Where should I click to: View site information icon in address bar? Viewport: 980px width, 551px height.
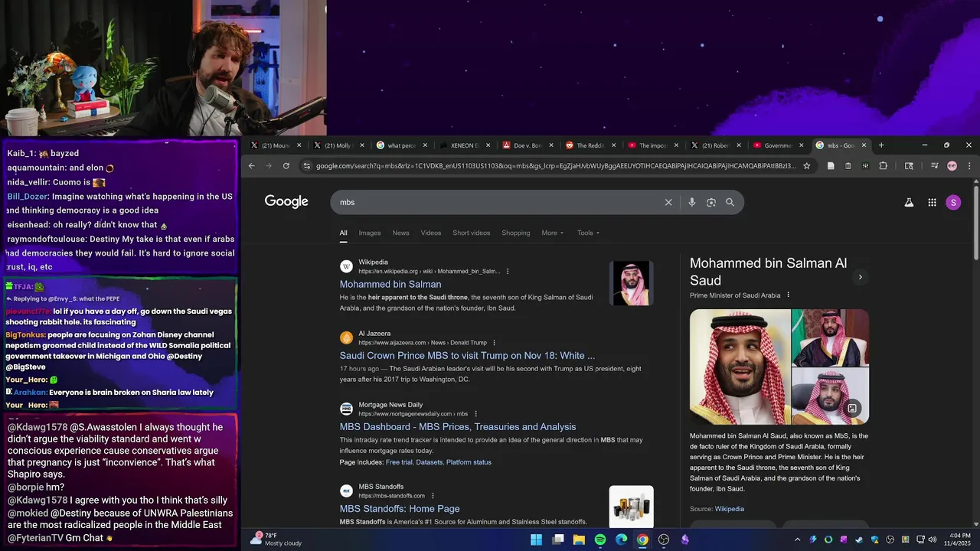tap(307, 165)
